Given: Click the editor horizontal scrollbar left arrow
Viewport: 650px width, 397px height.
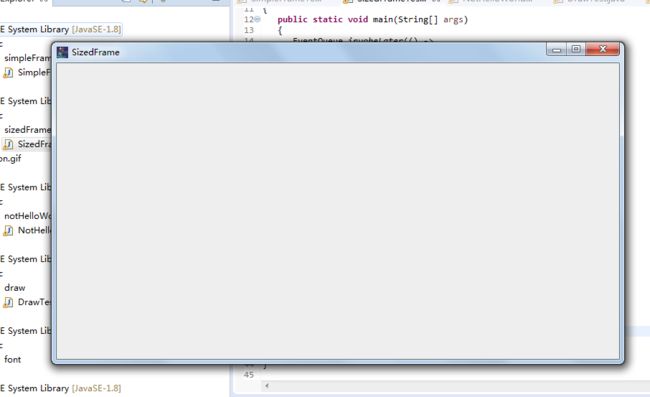Looking at the screenshot, I should 267,386.
